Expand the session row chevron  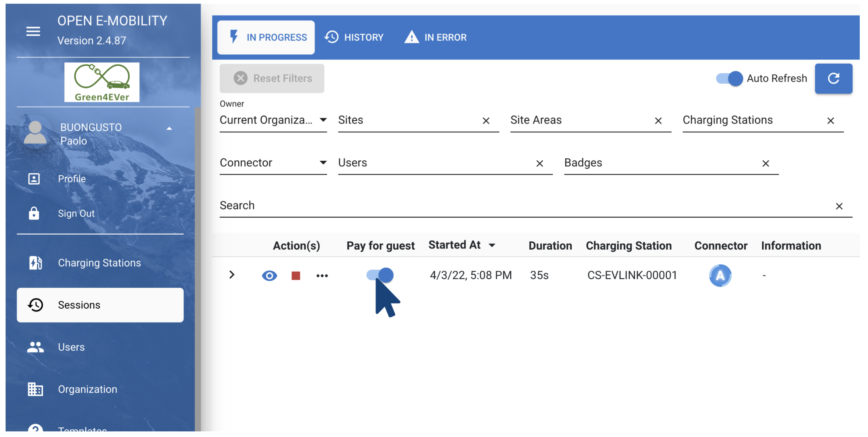point(232,275)
